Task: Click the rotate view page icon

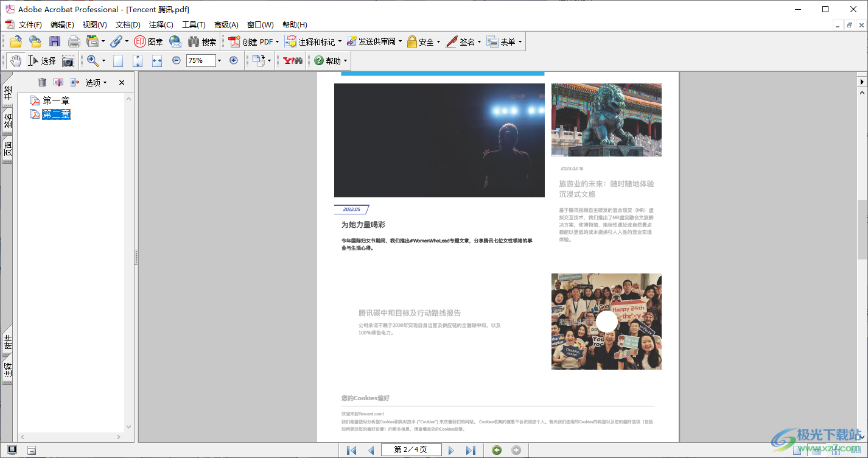Action: click(259, 60)
